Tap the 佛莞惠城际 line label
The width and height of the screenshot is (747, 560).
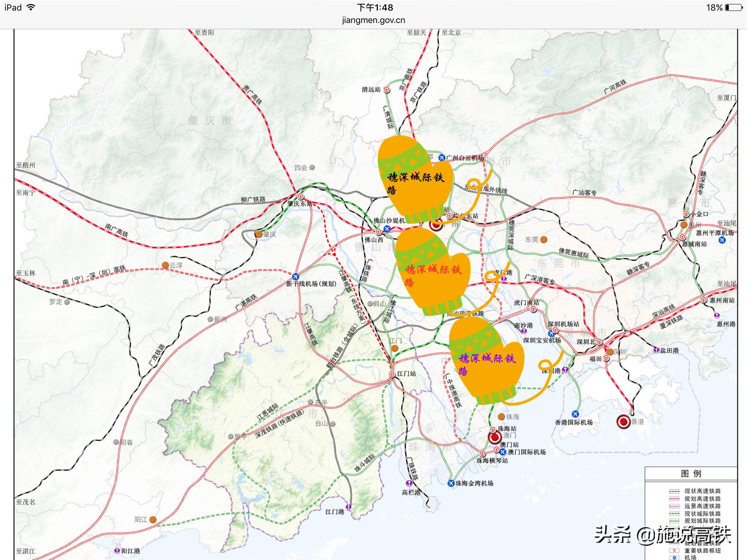pyautogui.click(x=574, y=253)
